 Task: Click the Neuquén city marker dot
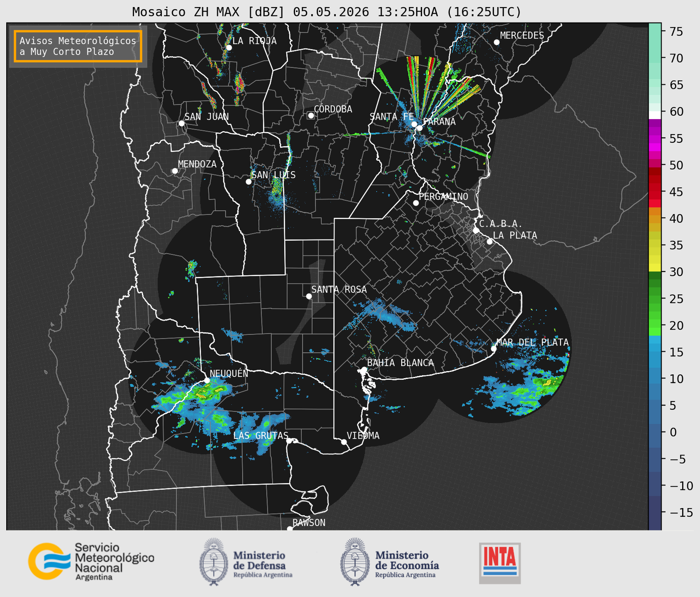tap(207, 380)
